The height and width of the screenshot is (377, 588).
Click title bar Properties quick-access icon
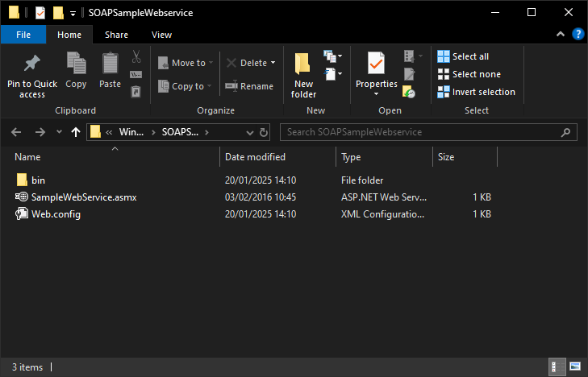40,13
